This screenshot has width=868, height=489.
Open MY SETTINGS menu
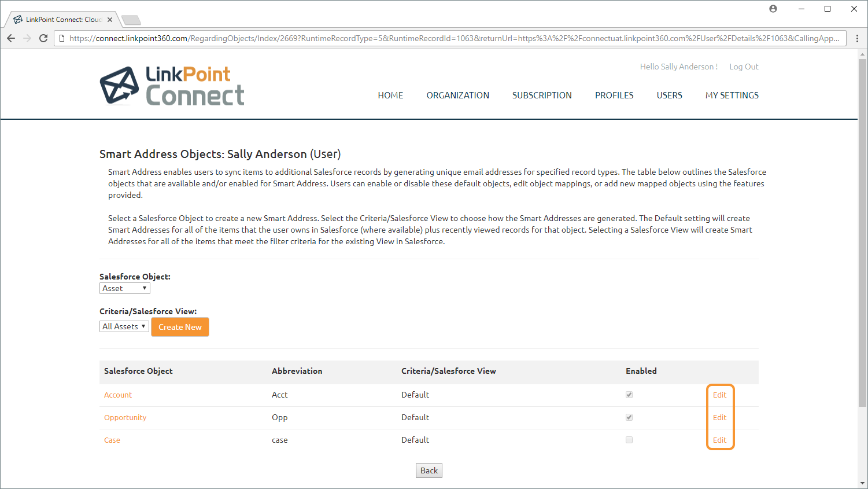[732, 95]
